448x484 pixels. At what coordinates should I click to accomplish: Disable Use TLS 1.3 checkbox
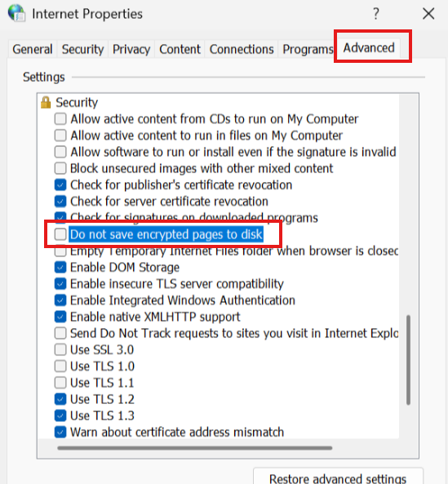60,415
